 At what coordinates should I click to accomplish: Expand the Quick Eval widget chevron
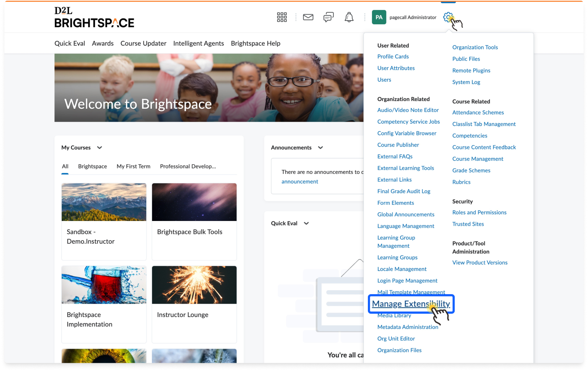coord(306,224)
